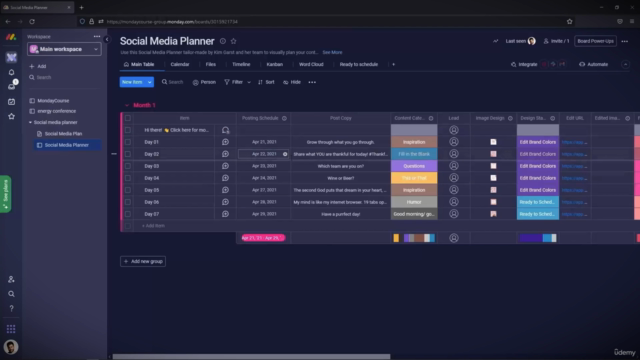Click Add new group button
The height and width of the screenshot is (360, 640).
[143, 261]
